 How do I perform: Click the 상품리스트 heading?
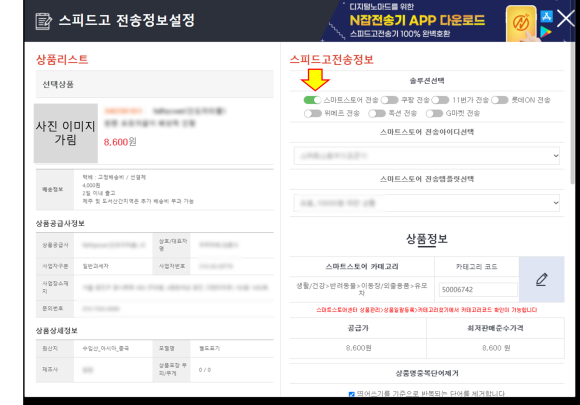click(x=62, y=60)
